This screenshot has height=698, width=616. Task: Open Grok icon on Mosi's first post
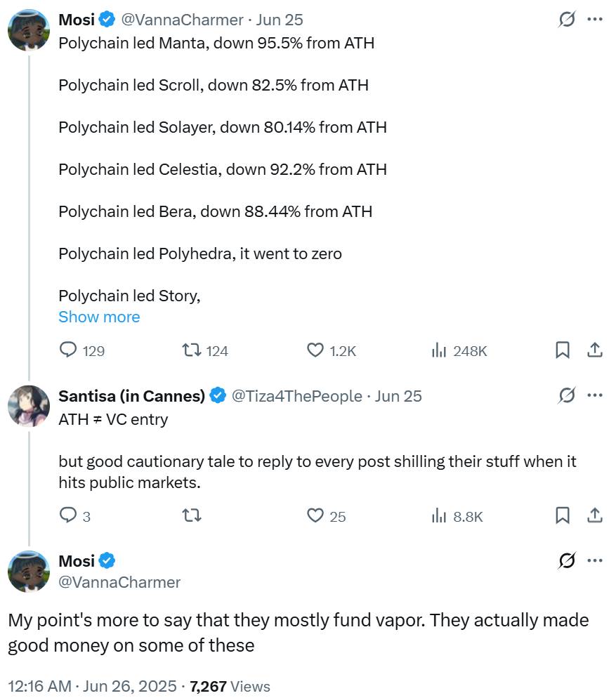point(567,19)
